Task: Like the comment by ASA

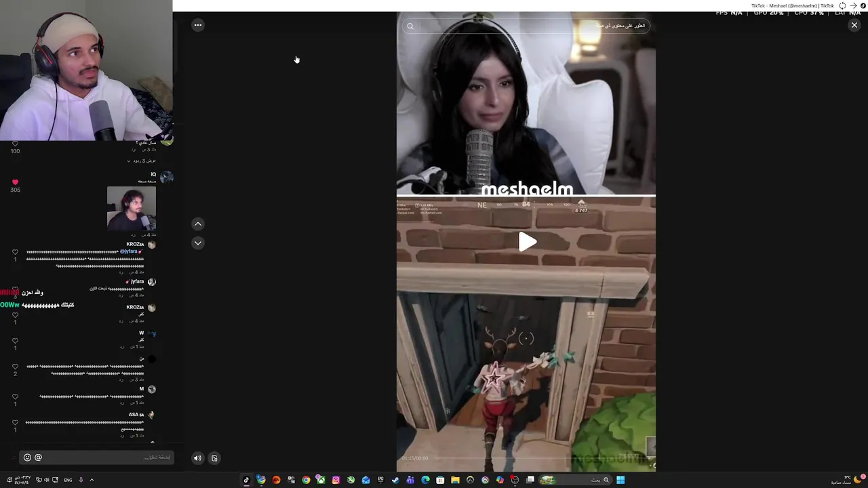Action: pyautogui.click(x=15, y=422)
